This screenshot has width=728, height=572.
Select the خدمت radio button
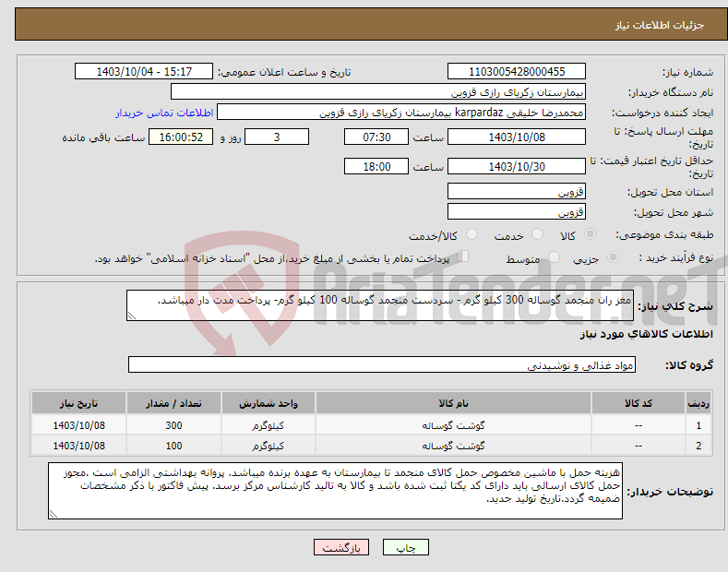tap(537, 234)
